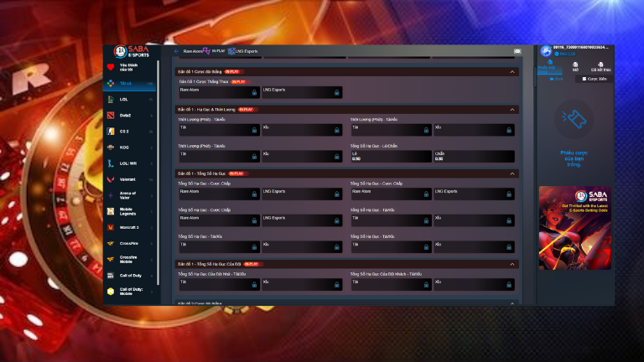
Task: Click the empty bet slip ticket icon
Action: [x=574, y=119]
